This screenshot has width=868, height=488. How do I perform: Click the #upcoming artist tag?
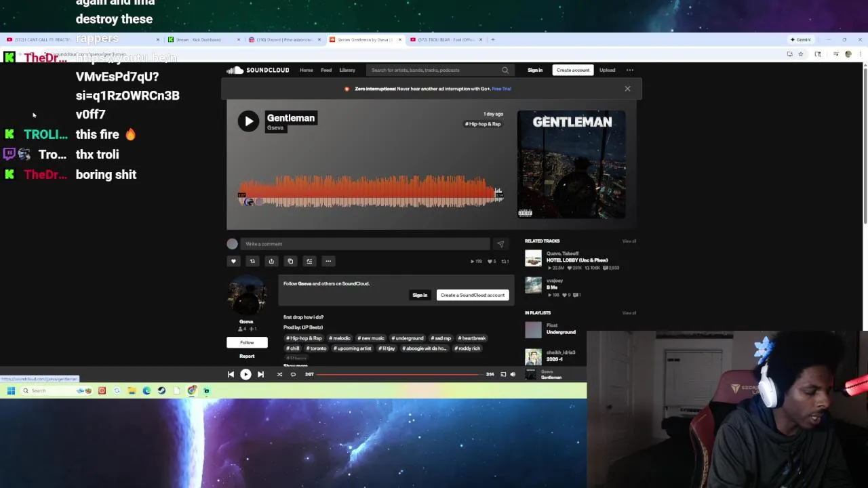tap(352, 348)
